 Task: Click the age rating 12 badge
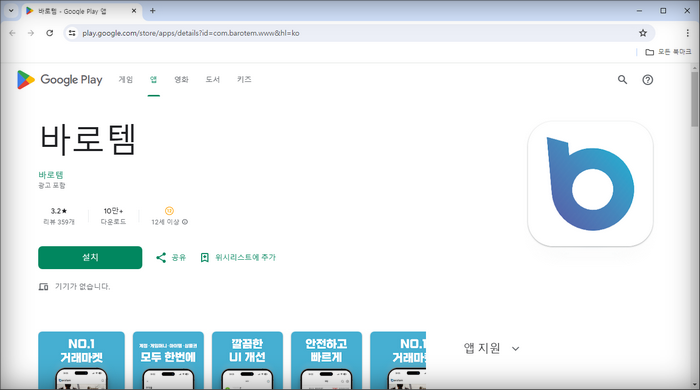pyautogui.click(x=169, y=211)
